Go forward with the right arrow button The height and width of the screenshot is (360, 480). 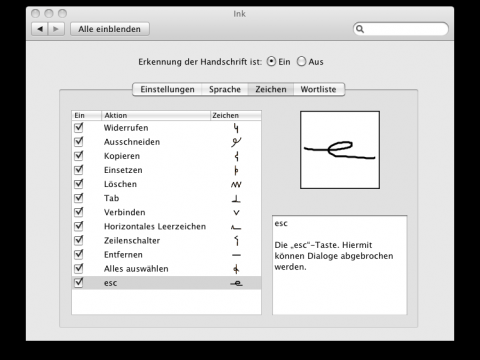[x=56, y=29]
